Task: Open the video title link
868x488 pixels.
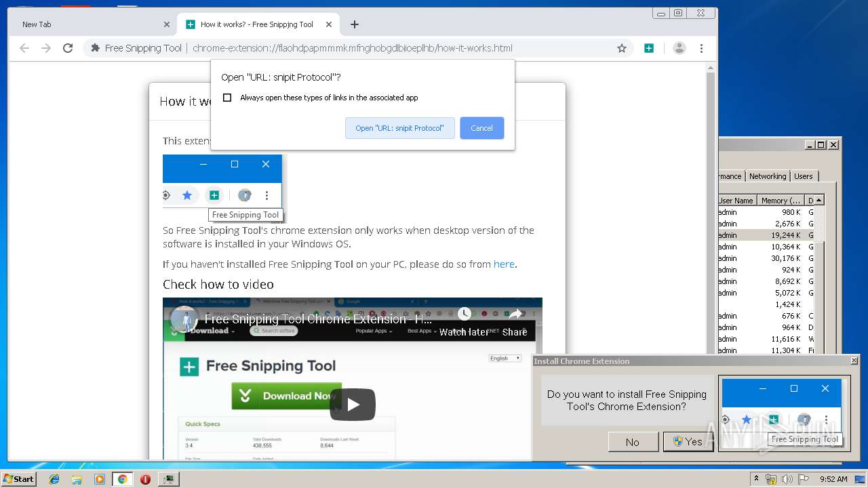Action: point(318,319)
